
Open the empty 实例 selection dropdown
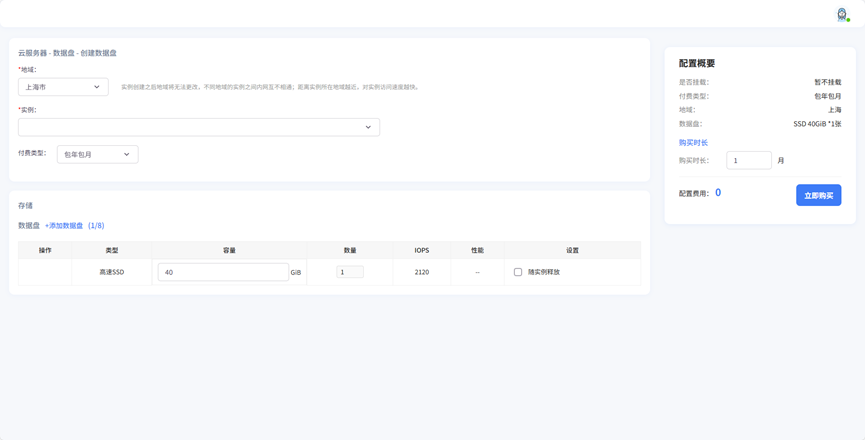(x=198, y=127)
